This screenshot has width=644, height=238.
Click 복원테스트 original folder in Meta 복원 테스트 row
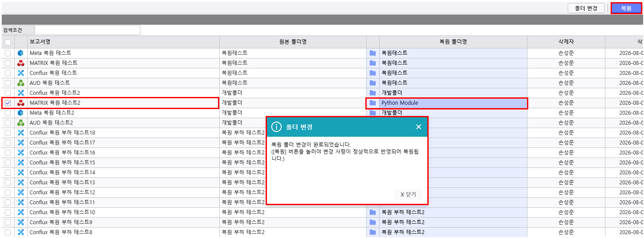[234, 53]
